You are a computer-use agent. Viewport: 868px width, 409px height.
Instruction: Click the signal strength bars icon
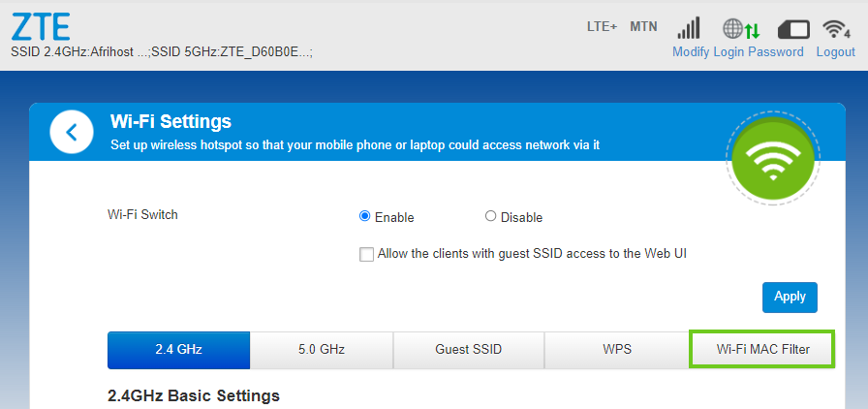click(689, 27)
